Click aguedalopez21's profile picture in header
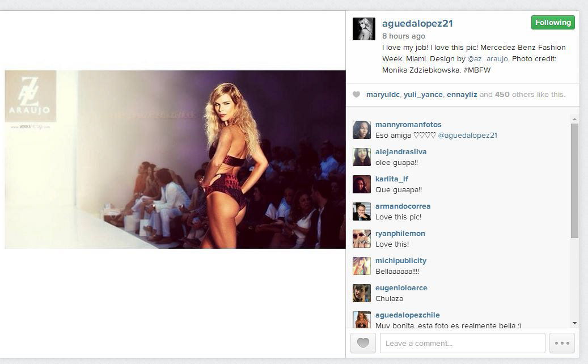Viewport: 588px width, 364px height. click(x=364, y=29)
